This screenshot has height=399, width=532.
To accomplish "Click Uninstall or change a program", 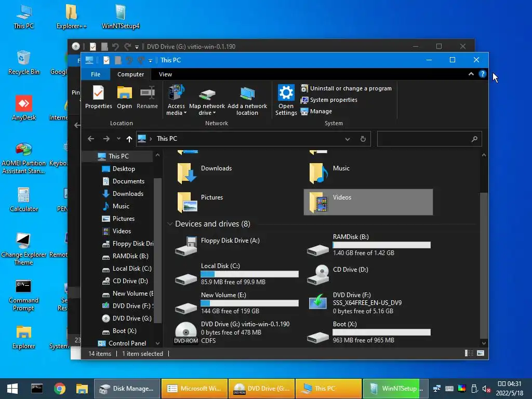I will pos(346,88).
